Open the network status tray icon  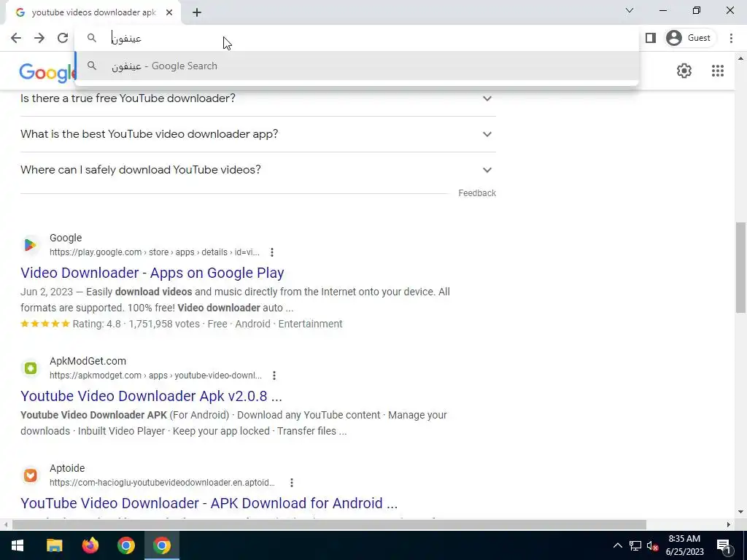tap(635, 545)
